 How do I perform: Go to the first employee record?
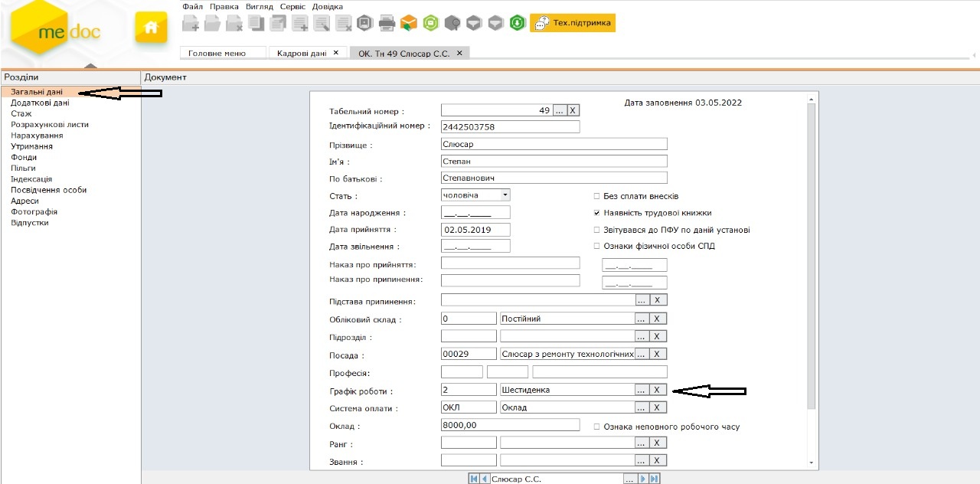[474, 479]
